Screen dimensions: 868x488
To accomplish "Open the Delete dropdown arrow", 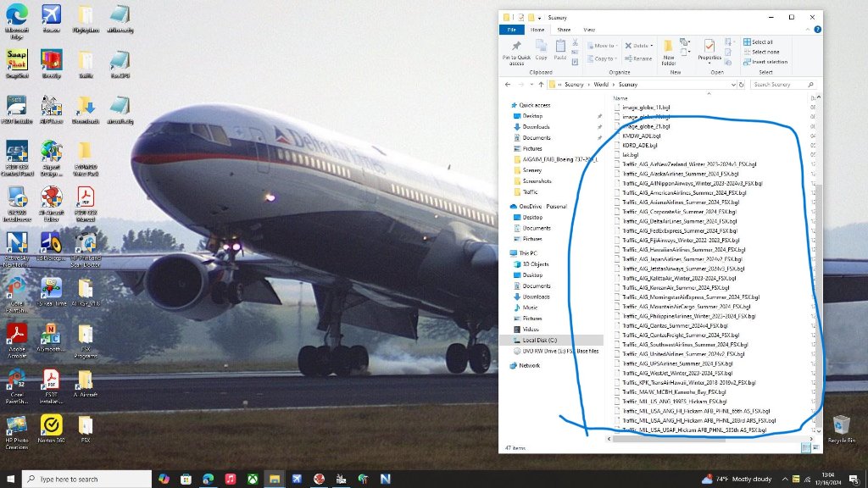I will click(651, 46).
